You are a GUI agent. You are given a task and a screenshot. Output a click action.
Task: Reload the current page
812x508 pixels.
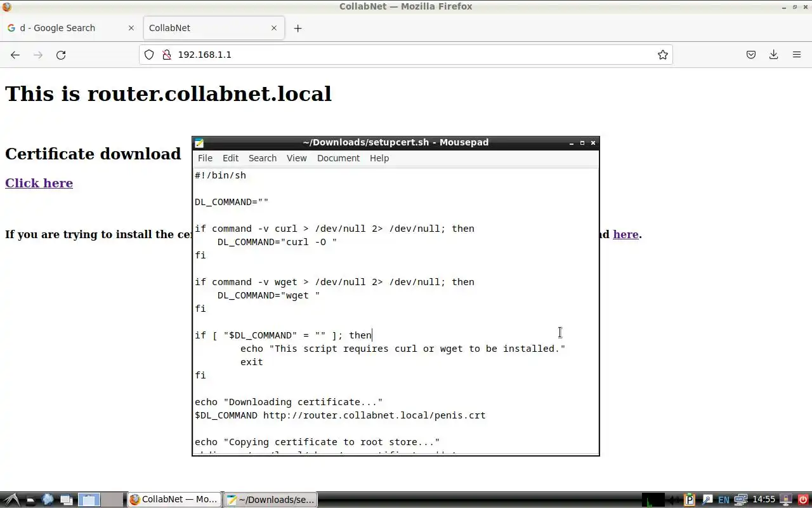[61, 55]
